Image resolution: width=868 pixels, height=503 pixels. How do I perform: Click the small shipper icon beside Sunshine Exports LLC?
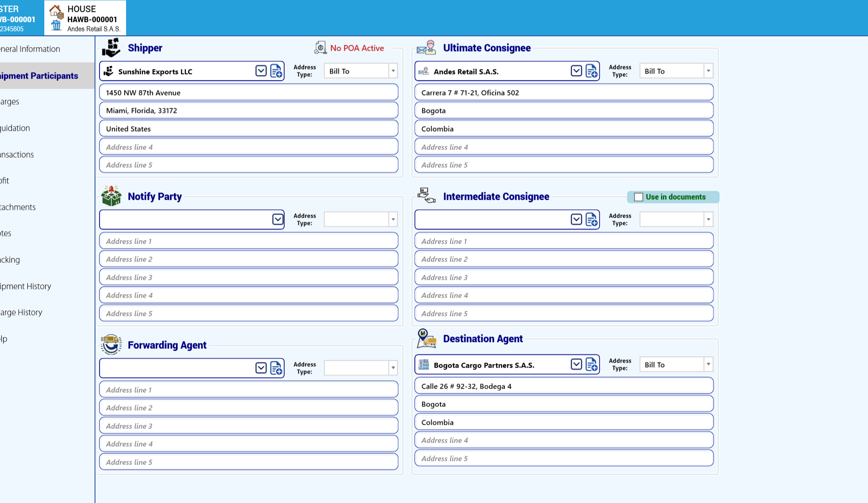coord(109,71)
